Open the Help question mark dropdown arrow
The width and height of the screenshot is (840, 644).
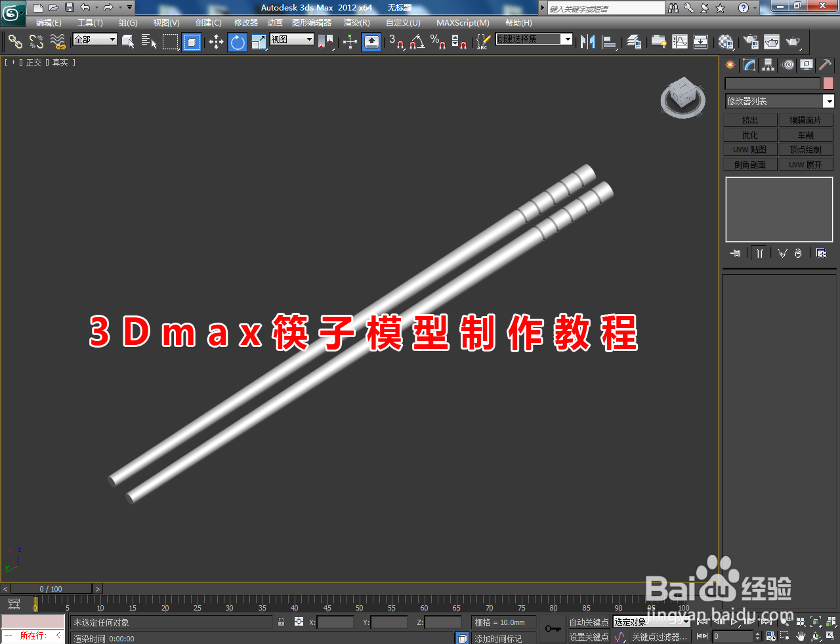(x=755, y=8)
